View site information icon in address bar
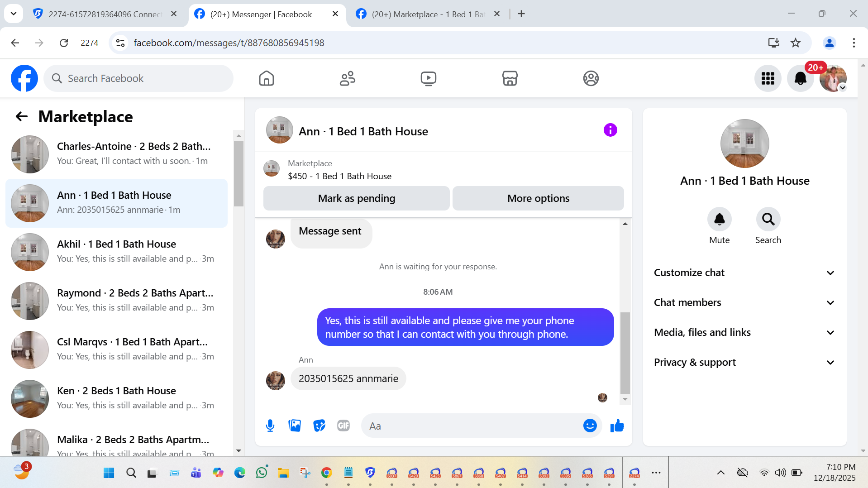Image resolution: width=868 pixels, height=488 pixels. [120, 43]
